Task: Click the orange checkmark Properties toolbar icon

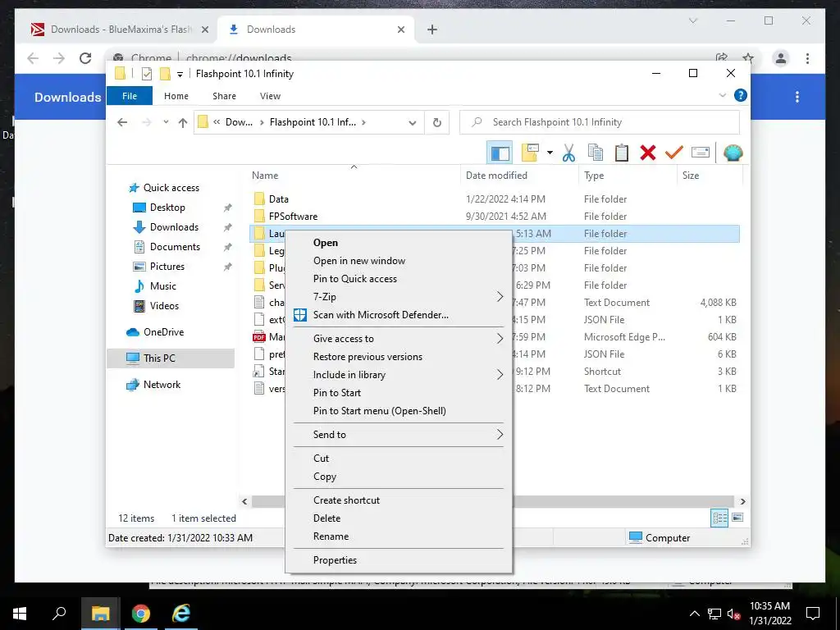Action: click(x=674, y=153)
